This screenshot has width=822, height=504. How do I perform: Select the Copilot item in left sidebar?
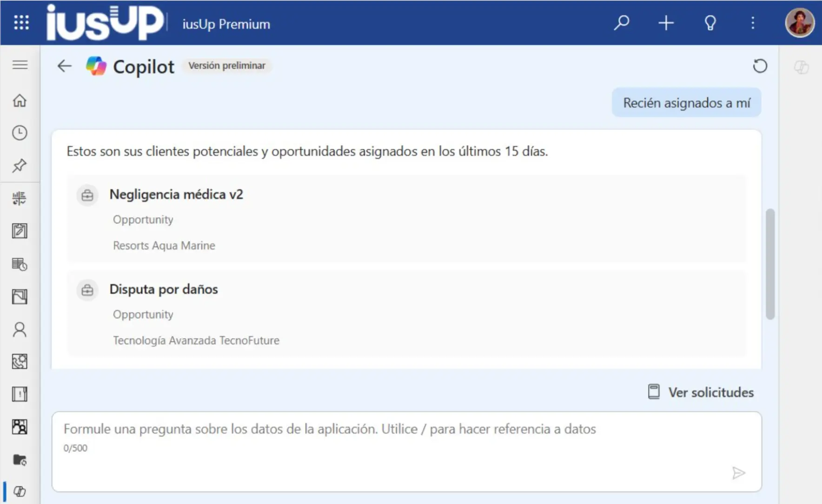(20, 491)
